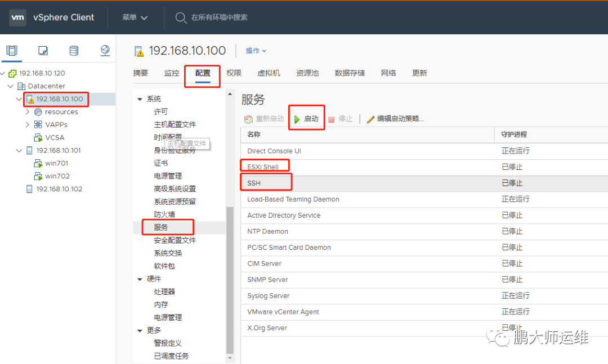Click the VCSA virtual machine icon
The height and width of the screenshot is (364, 608).
coord(38,138)
